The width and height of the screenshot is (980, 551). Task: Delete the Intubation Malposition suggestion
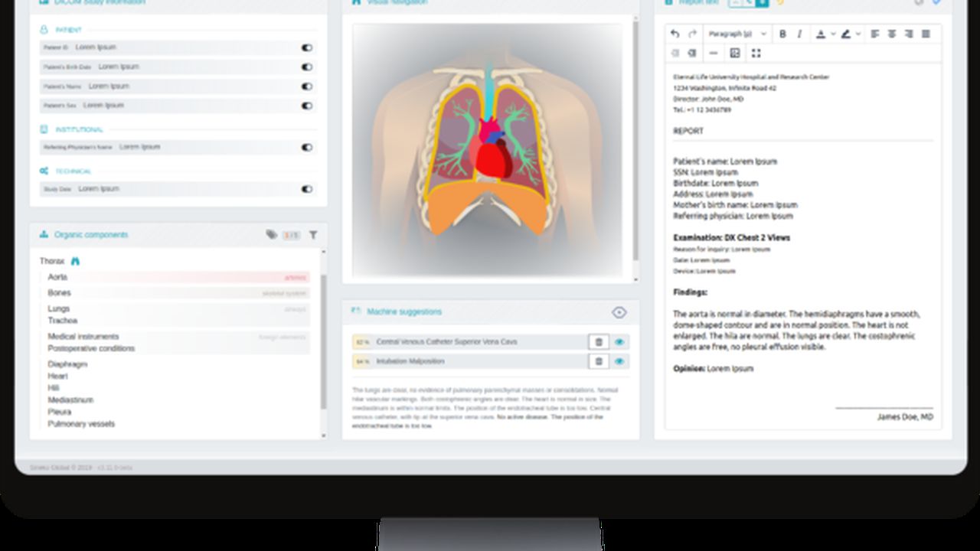click(599, 360)
